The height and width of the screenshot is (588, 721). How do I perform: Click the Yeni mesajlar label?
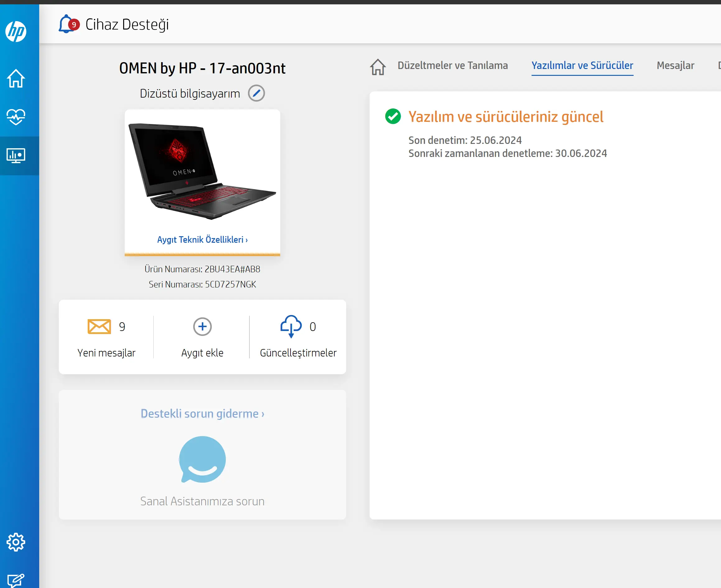(106, 353)
